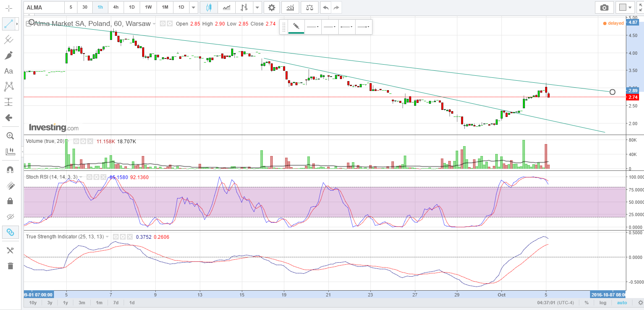Open the chart style dropdown arrow
The height and width of the screenshot is (310, 644).
pos(258,7)
